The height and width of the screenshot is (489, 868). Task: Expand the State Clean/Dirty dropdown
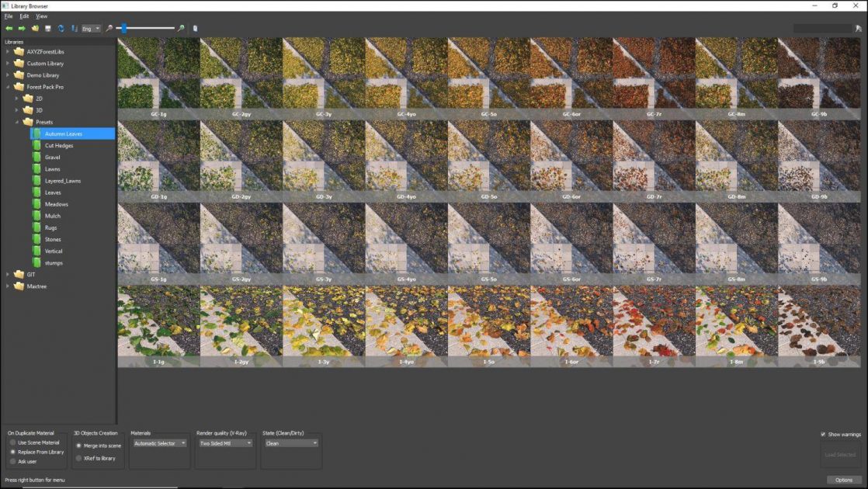(290, 443)
